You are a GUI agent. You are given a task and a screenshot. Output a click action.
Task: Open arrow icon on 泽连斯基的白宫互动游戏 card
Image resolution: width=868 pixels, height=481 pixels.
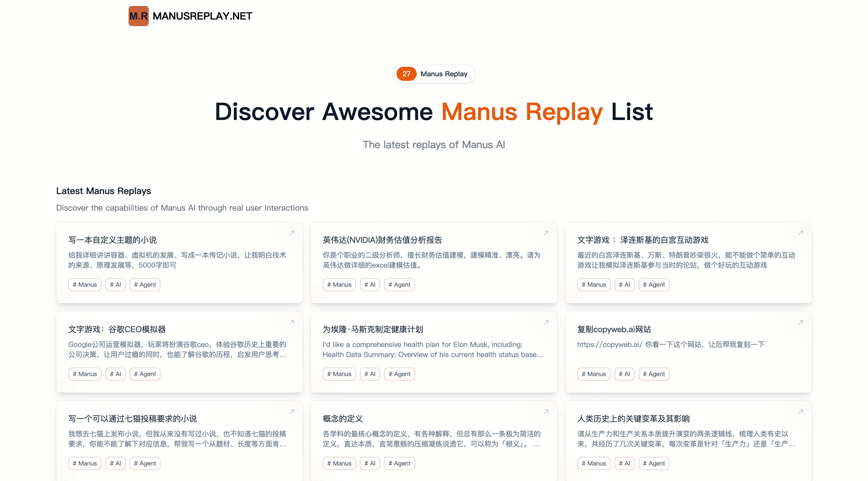[801, 233]
